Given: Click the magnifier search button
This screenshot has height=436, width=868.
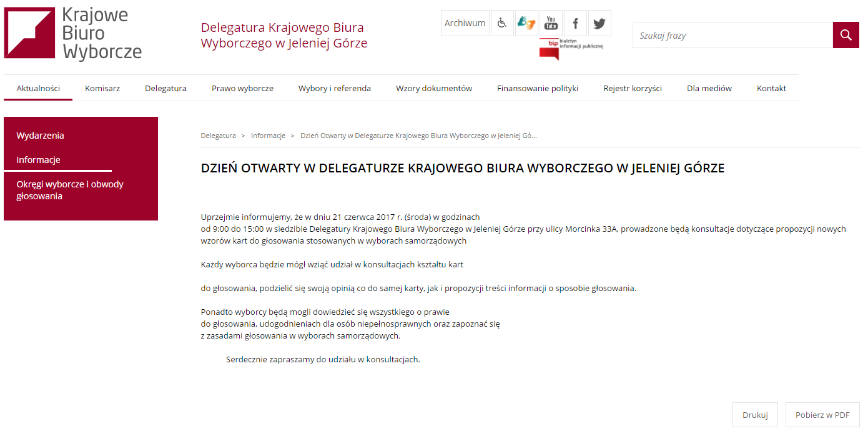Looking at the screenshot, I should point(846,35).
